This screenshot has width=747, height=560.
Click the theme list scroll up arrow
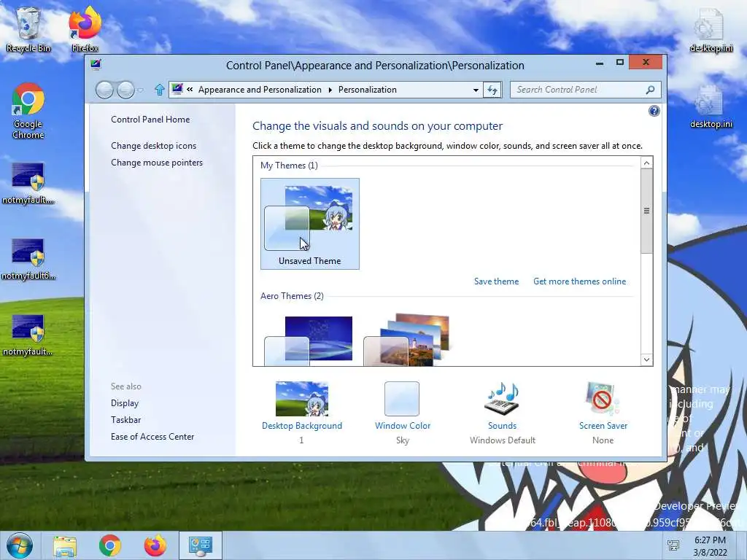point(646,163)
